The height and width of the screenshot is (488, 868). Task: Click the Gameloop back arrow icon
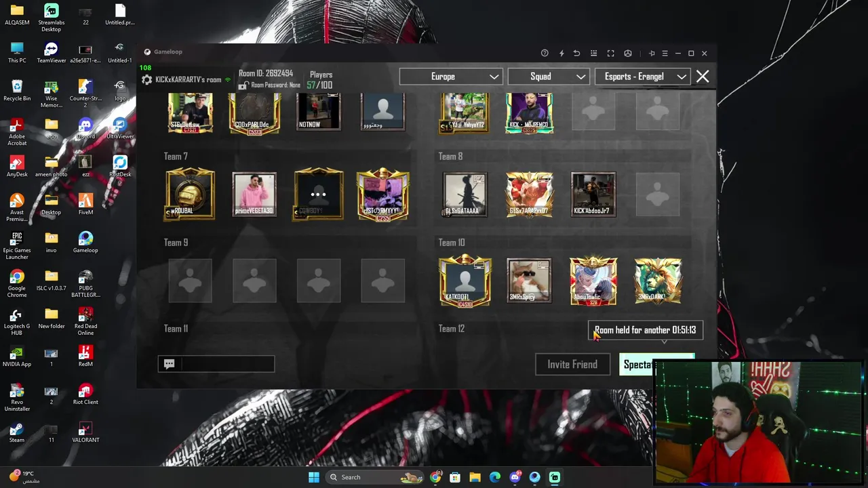click(x=576, y=54)
